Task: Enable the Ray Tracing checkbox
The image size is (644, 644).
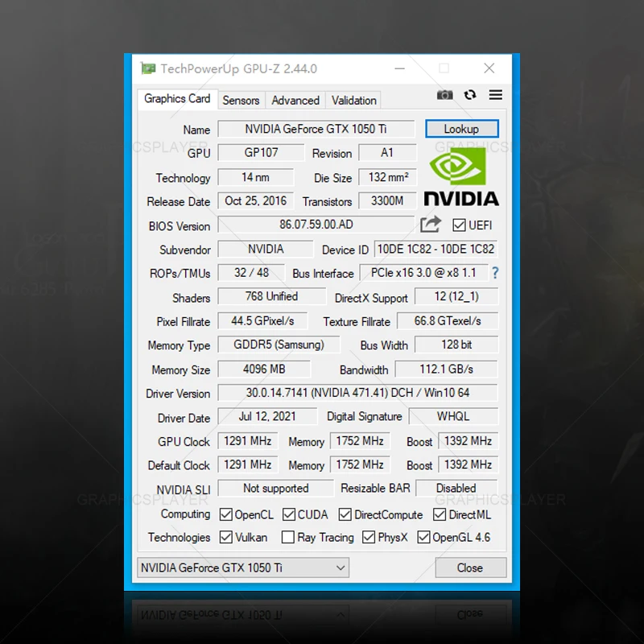Action: [x=288, y=537]
